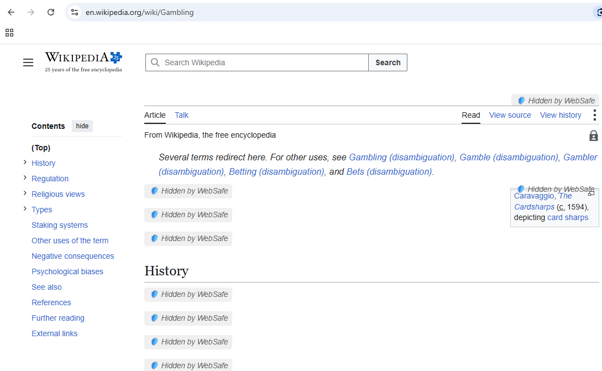Go to Other uses of the term
602x371 pixels.
coord(70,240)
